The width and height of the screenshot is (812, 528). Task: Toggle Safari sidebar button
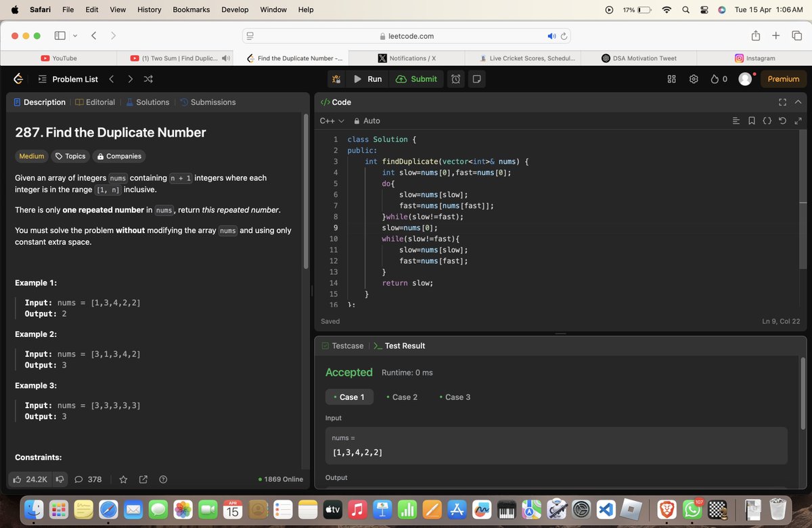click(x=60, y=35)
